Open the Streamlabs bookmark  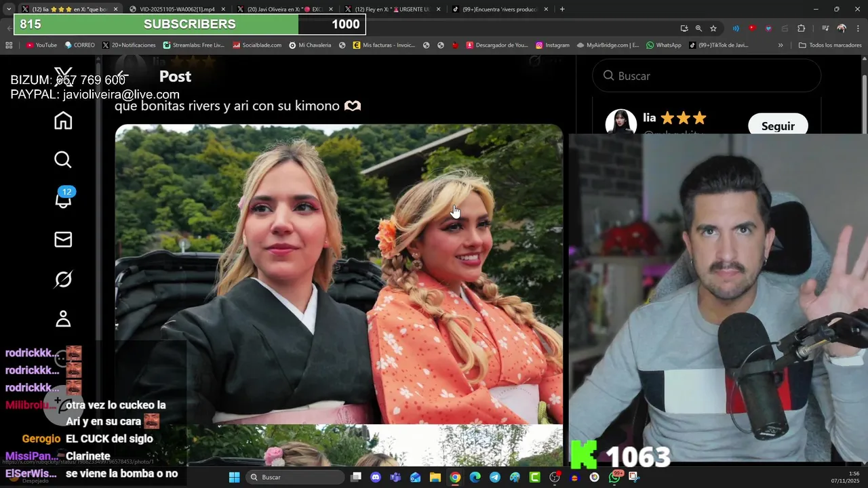[x=194, y=45]
